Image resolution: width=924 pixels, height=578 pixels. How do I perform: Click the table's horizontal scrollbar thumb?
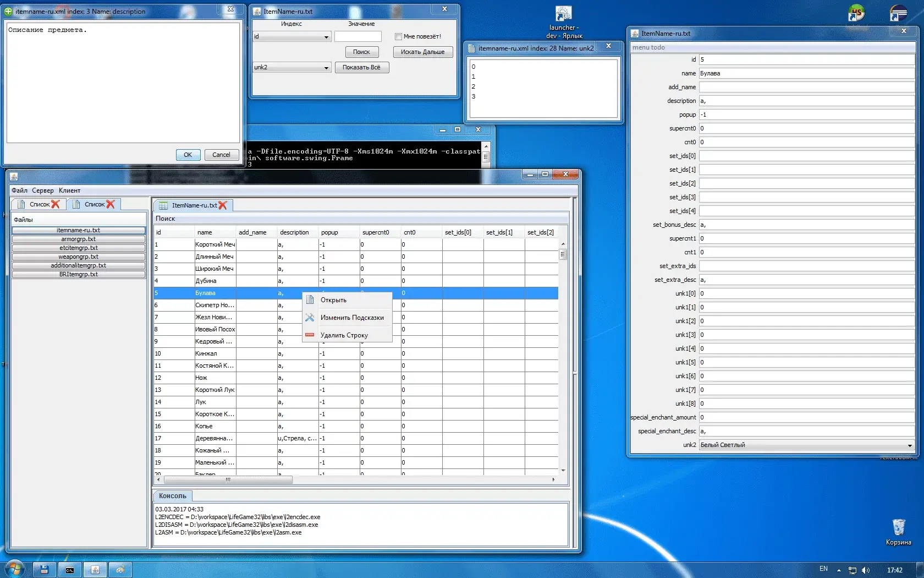[228, 479]
